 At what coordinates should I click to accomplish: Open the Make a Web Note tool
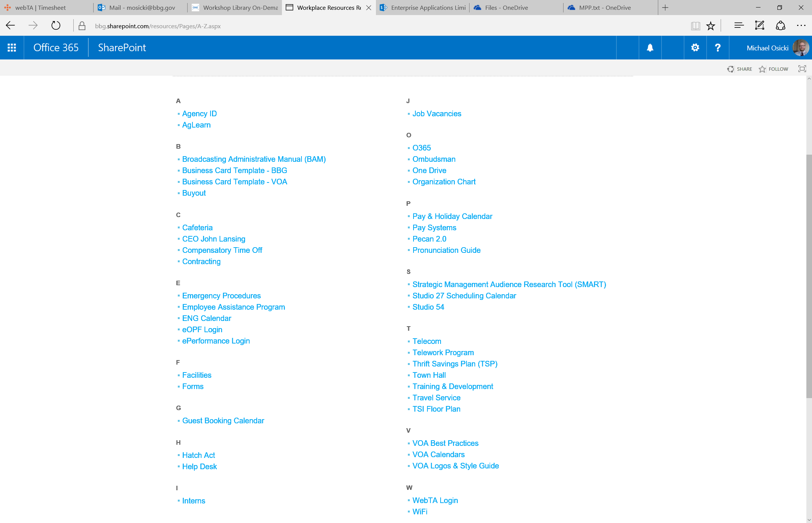[760, 26]
